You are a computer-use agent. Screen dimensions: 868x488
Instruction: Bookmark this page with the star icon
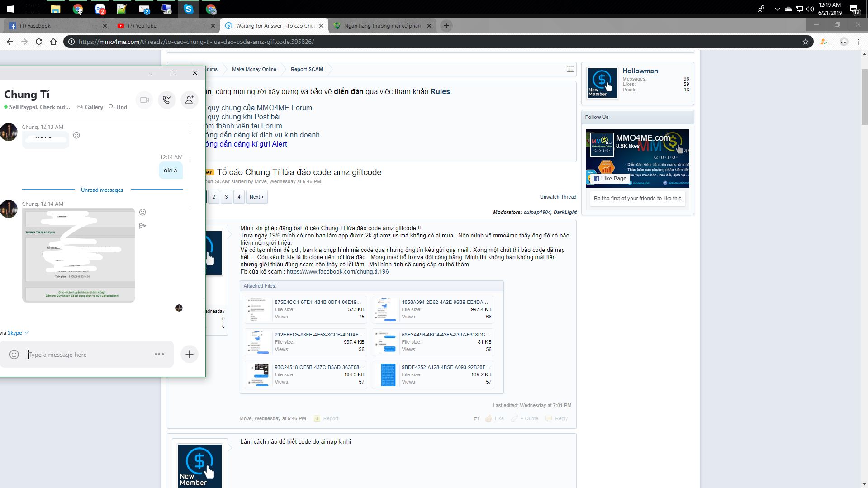[806, 42]
